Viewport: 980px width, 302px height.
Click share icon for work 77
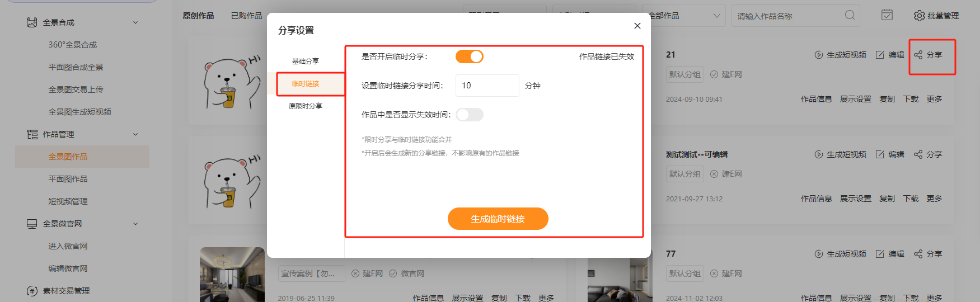pos(918,254)
